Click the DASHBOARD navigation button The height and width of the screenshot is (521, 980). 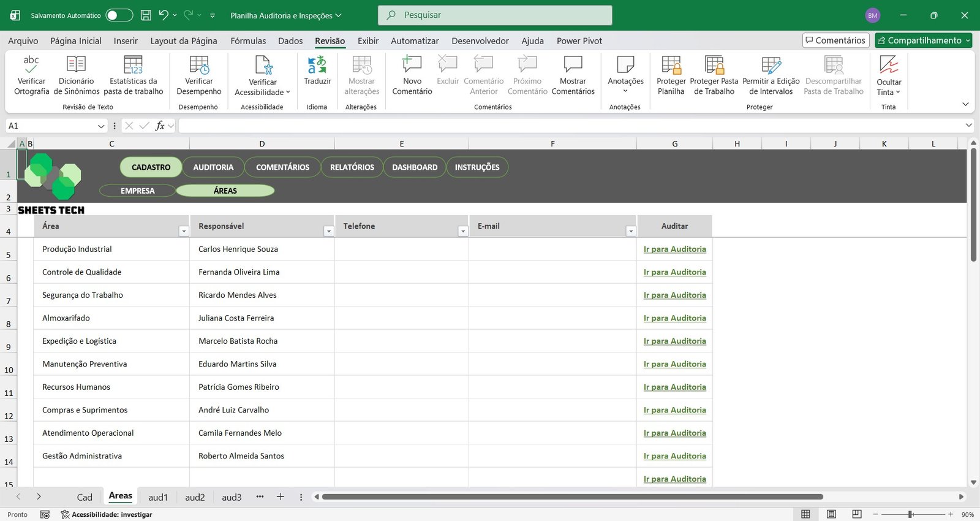click(x=415, y=167)
